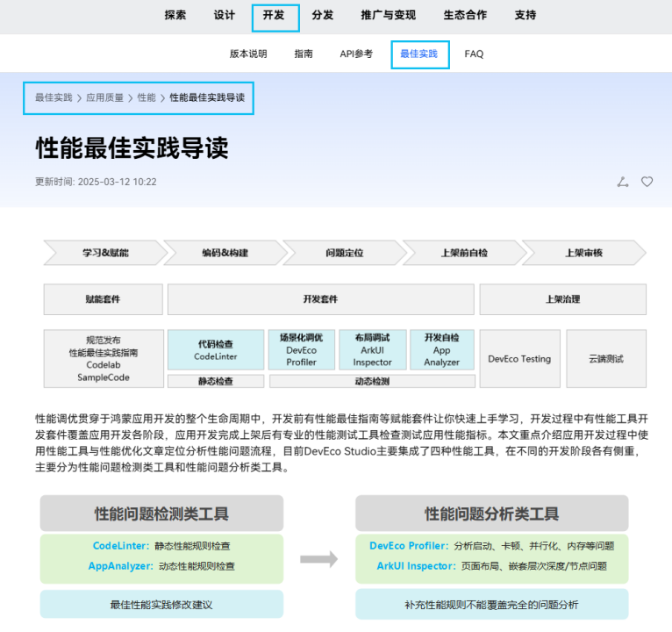This screenshot has width=672, height=632.
Task: Click the ArkUI Inspector diagram box
Action: 372,349
